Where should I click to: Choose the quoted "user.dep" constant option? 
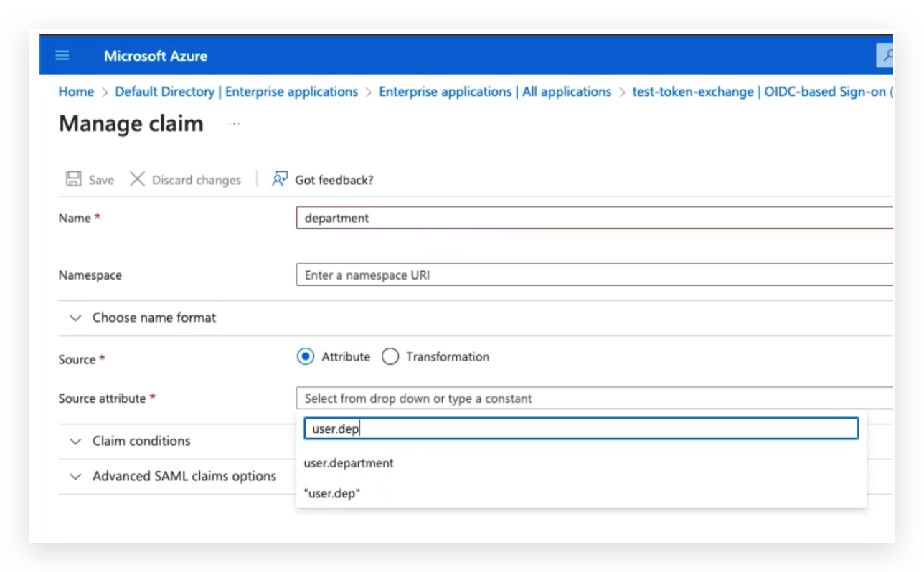tap(332, 493)
